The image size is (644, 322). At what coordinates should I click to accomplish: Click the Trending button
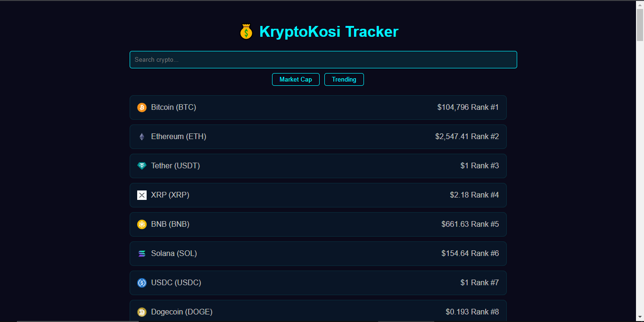click(x=344, y=79)
